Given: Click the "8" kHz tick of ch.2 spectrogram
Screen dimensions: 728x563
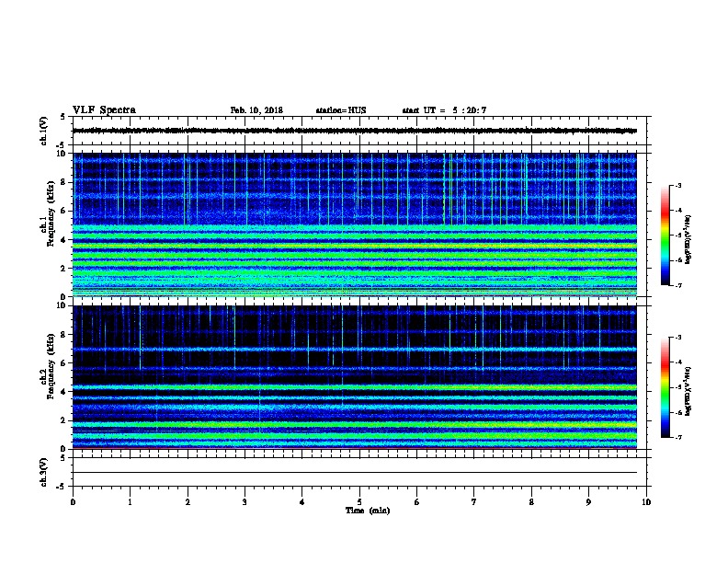Looking at the screenshot, I should pyautogui.click(x=64, y=335).
